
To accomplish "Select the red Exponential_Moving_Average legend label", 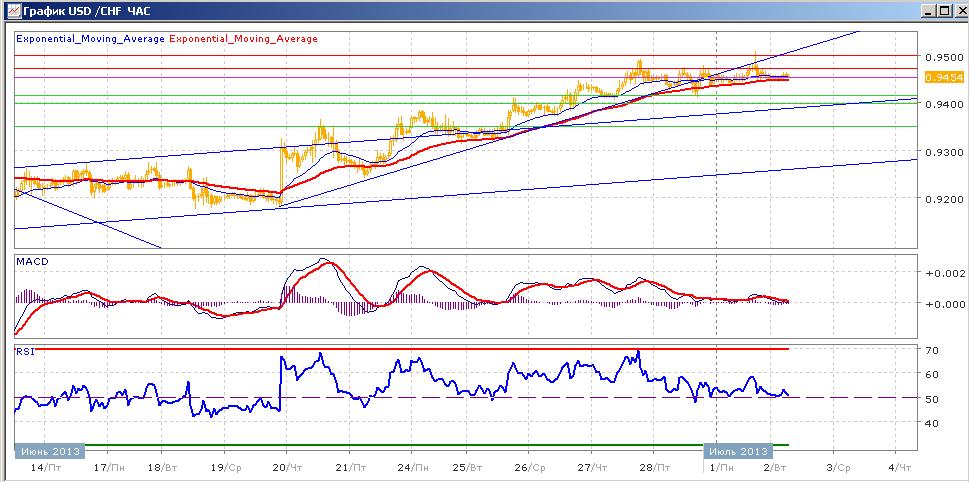I will [243, 38].
